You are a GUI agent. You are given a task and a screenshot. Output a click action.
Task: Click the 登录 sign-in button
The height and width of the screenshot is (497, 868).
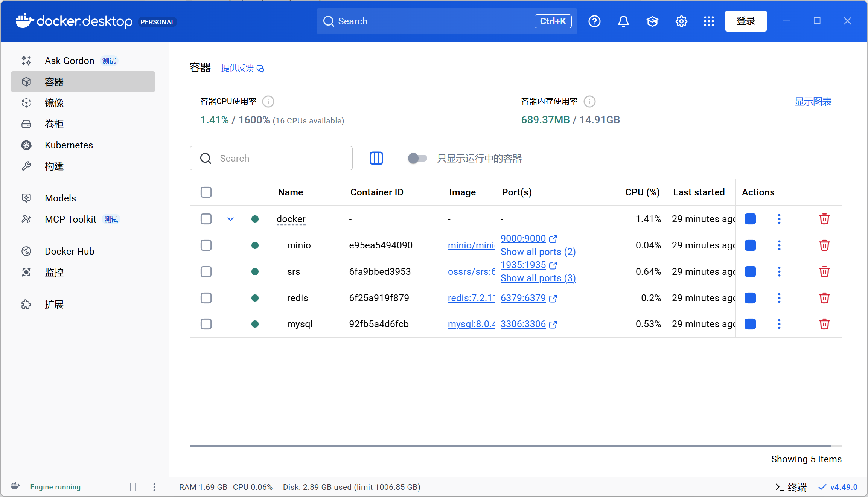pos(745,21)
